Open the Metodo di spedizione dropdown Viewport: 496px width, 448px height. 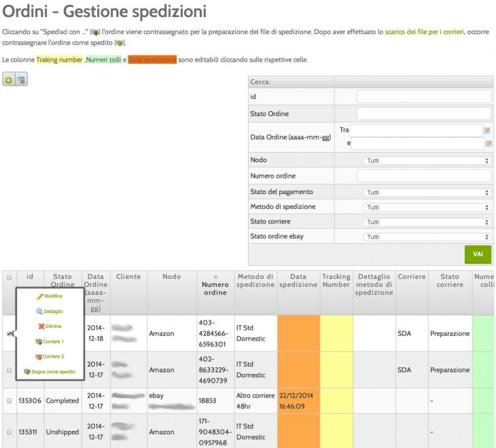pos(427,207)
